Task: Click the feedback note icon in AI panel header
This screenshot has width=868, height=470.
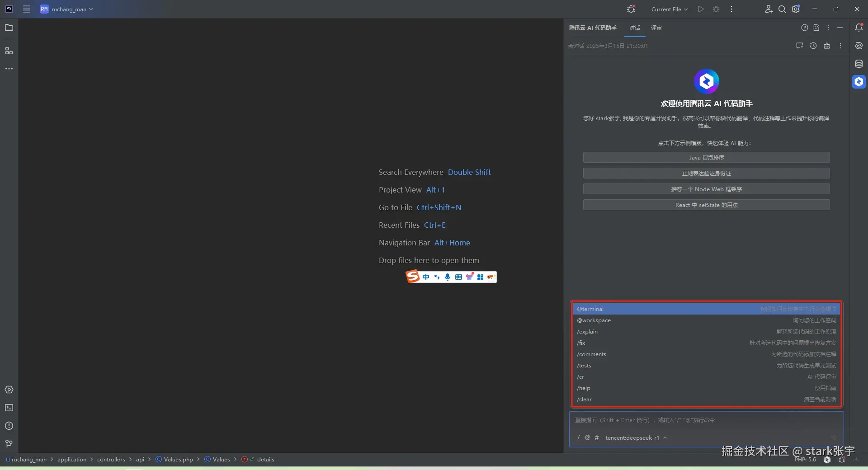Action: tap(816, 28)
